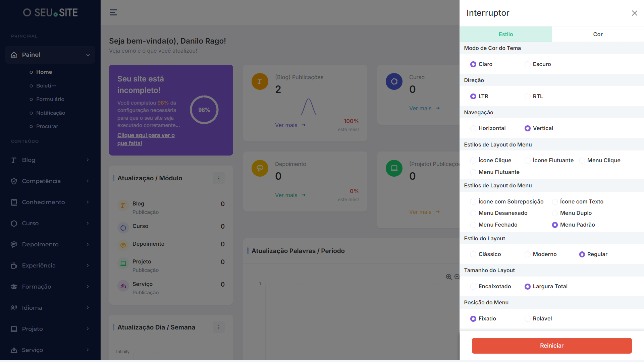Click the red Reiniciar button
644x362 pixels.
[552, 346]
